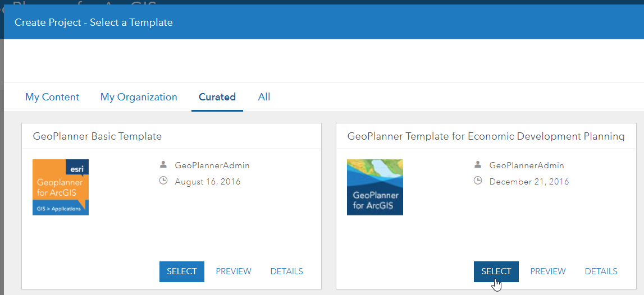Click the clock icon beside August 16, 2016
Screen dimensions: 644x295
[x=163, y=181]
